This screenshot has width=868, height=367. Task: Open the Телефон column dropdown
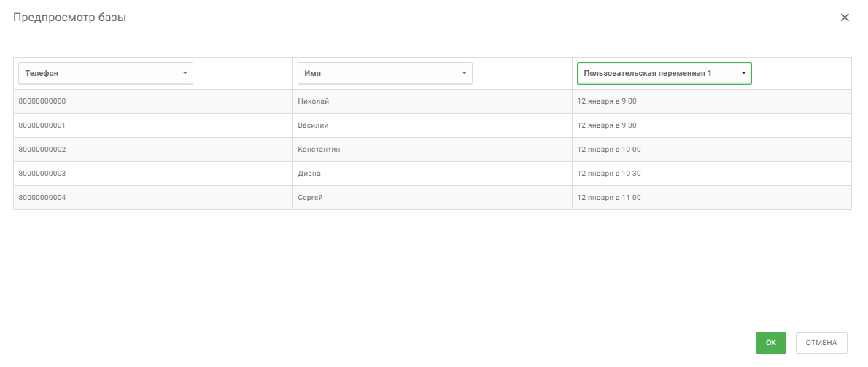point(105,73)
